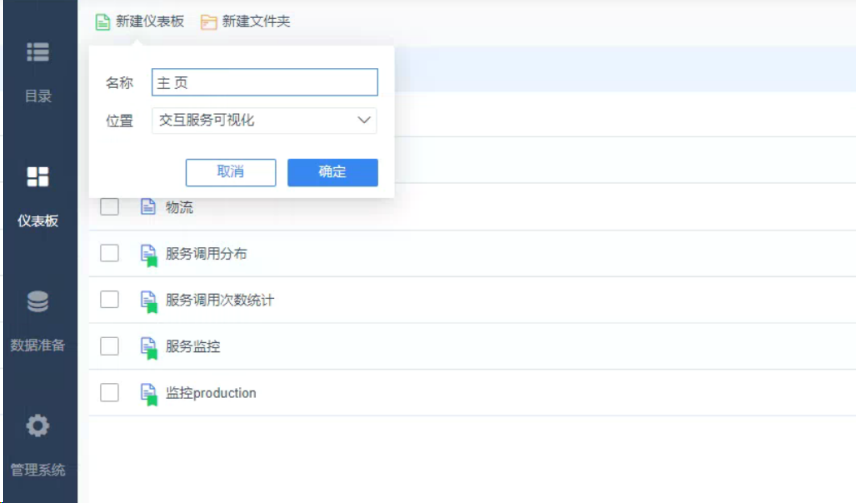The image size is (856, 503).
Task: Click the chevron arrow in 交互服务可视化 field
Action: tap(363, 121)
